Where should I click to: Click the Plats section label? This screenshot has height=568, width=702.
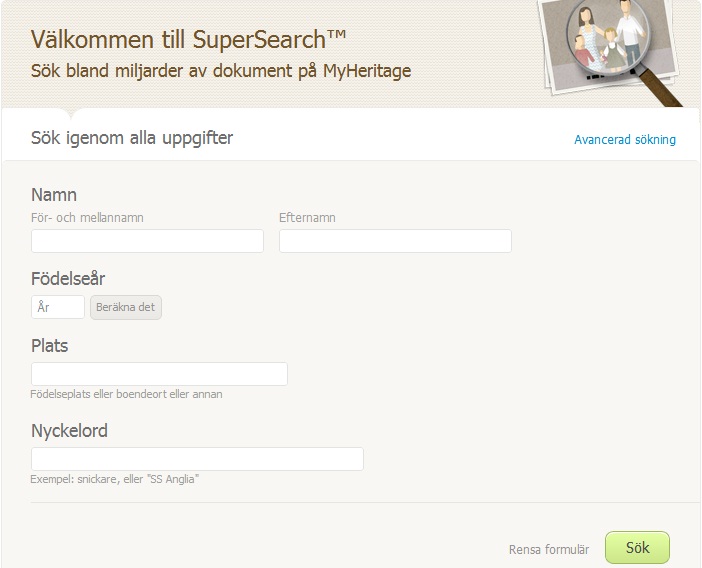tap(50, 346)
